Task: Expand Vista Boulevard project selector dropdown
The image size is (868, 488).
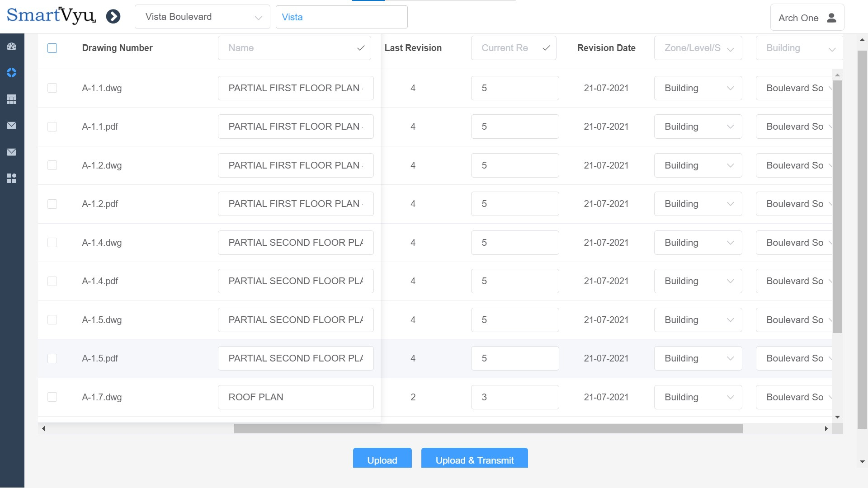Action: point(259,16)
